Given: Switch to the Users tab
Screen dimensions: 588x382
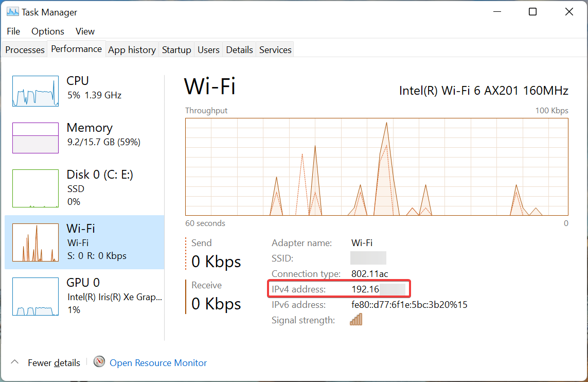Looking at the screenshot, I should click(x=208, y=50).
